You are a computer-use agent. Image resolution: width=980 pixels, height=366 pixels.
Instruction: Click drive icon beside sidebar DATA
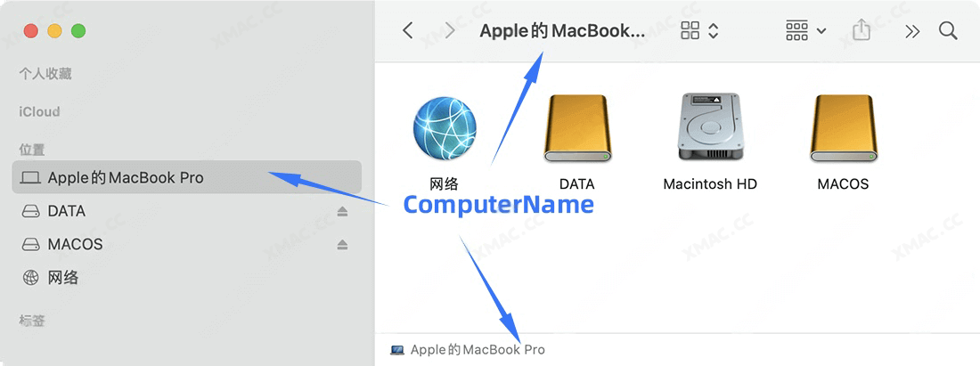click(x=30, y=212)
